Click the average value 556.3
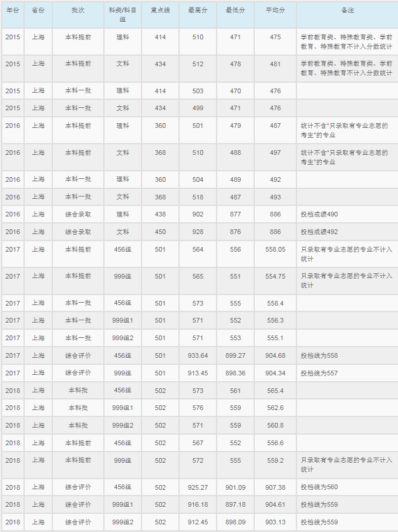 275,320
